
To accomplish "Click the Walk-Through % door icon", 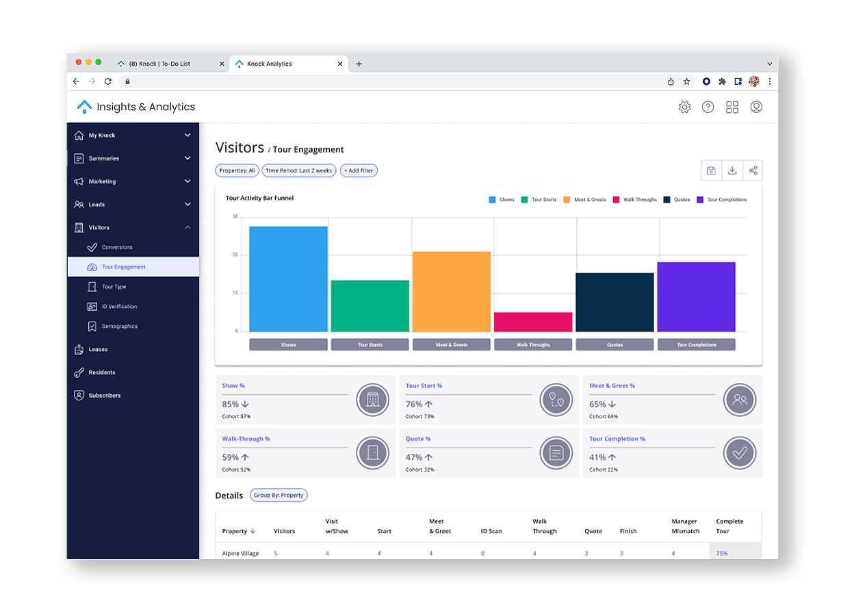I will (373, 452).
